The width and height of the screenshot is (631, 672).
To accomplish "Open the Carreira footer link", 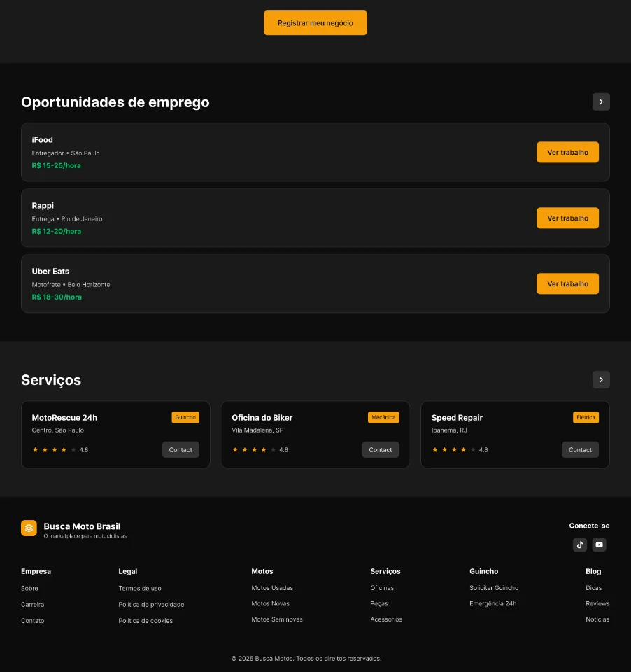I will pos(33,605).
